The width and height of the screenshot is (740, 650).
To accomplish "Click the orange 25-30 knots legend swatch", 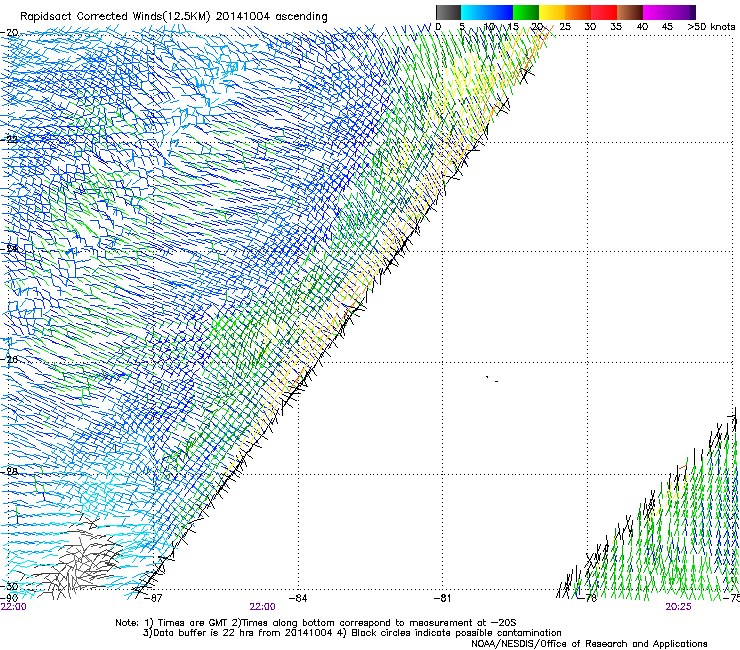I will coord(578,12).
